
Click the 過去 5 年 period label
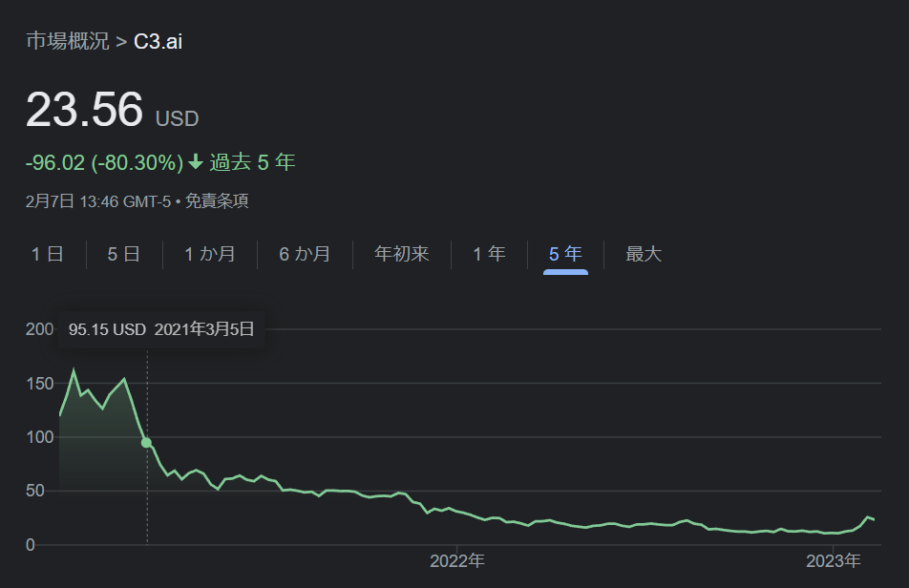pos(252,163)
